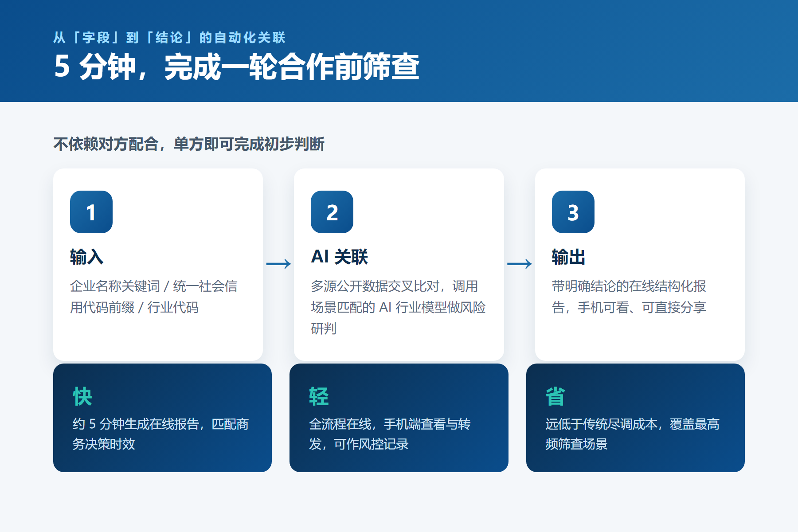
Task: Select the heading 不依赖对方配合，单方即可完成初步判断
Action: [x=189, y=144]
